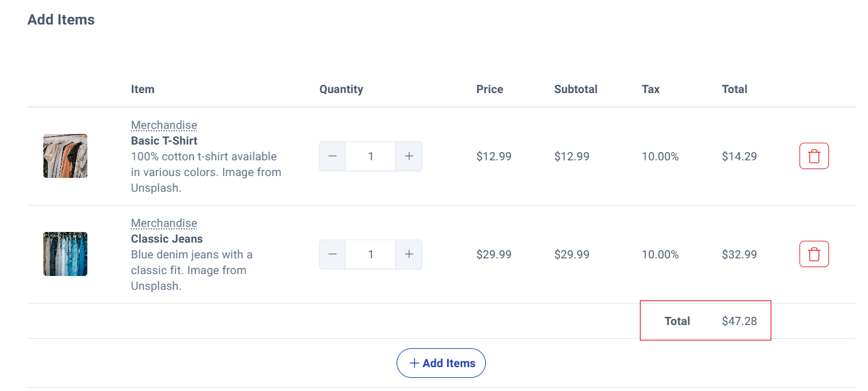This screenshot has width=868, height=391.
Task: Decrease Basic T-Shirt quantity with minus
Action: tap(332, 157)
